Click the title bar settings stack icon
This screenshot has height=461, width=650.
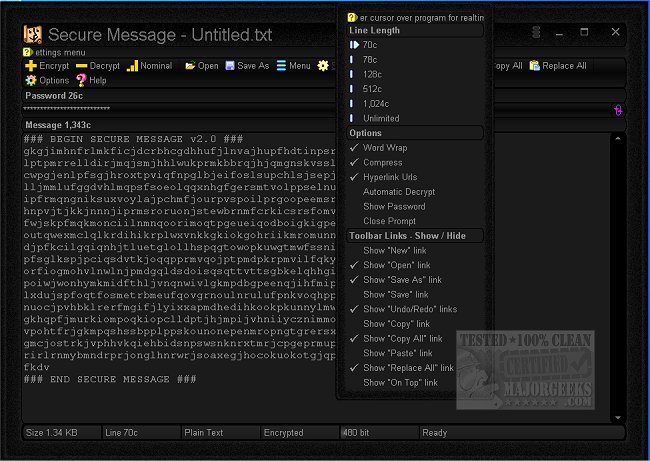536,32
